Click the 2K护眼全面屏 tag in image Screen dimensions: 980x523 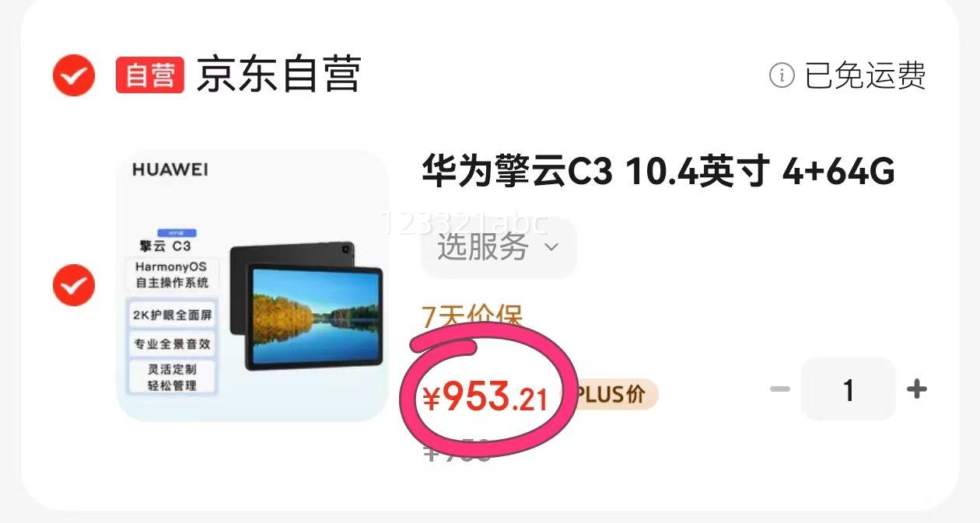point(173,315)
